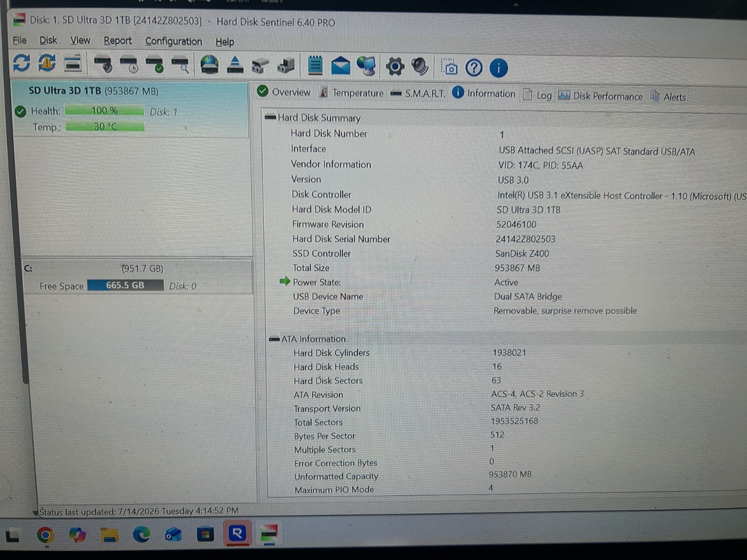Click the question mark help icon

click(474, 68)
